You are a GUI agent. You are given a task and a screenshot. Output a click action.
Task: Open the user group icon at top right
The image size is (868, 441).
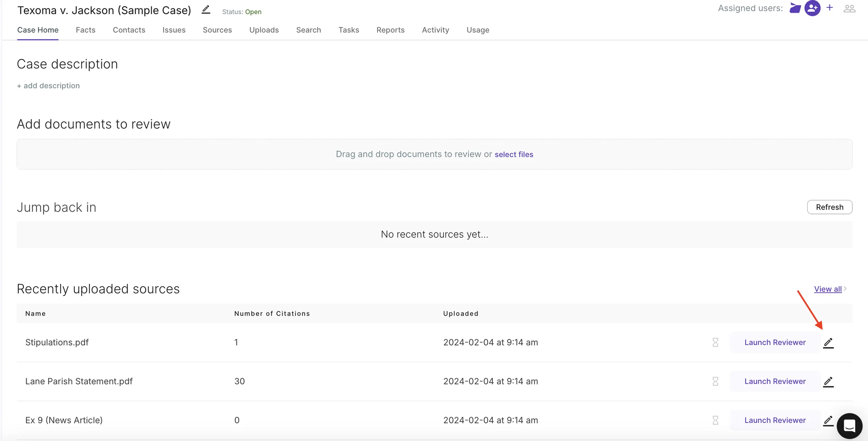coord(849,8)
